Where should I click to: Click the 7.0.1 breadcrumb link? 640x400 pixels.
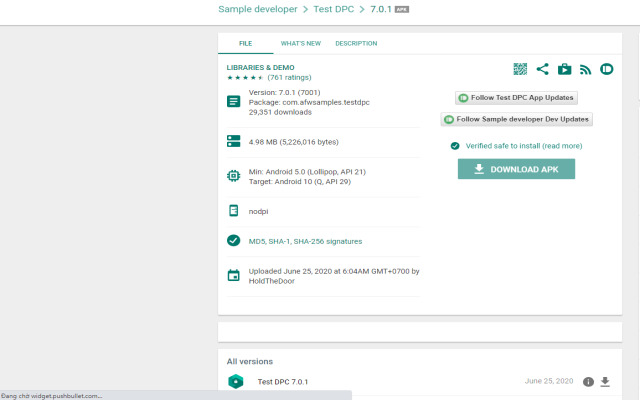coord(381,9)
